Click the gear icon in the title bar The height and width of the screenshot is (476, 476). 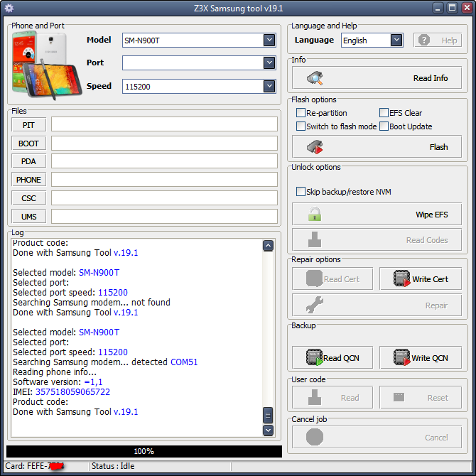pyautogui.click(x=9, y=9)
